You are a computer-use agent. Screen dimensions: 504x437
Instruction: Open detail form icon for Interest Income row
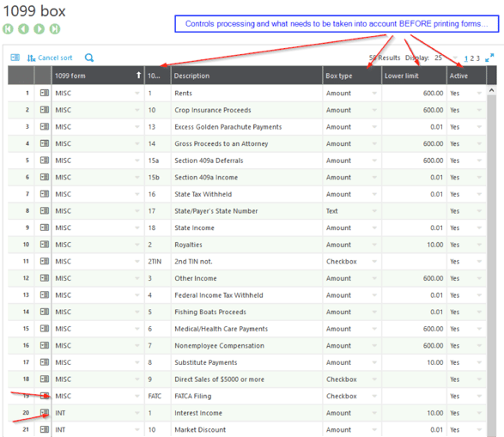(x=45, y=412)
